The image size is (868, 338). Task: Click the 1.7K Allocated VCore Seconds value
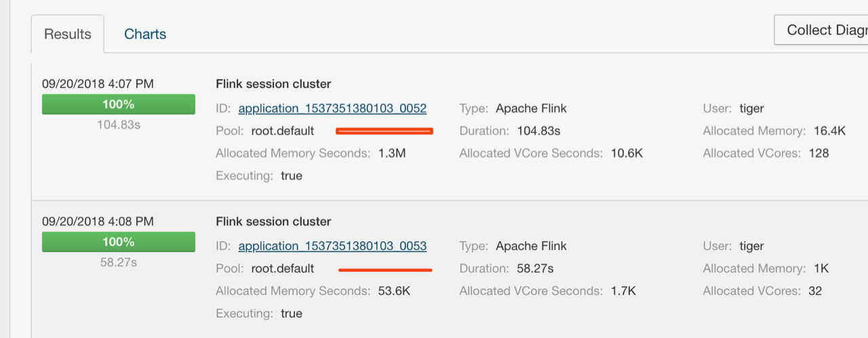[x=623, y=291]
